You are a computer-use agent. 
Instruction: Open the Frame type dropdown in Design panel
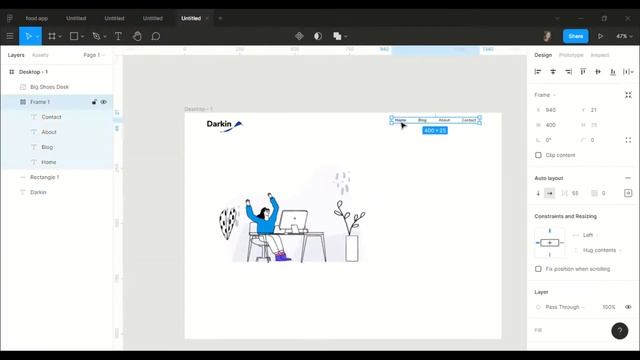[545, 95]
